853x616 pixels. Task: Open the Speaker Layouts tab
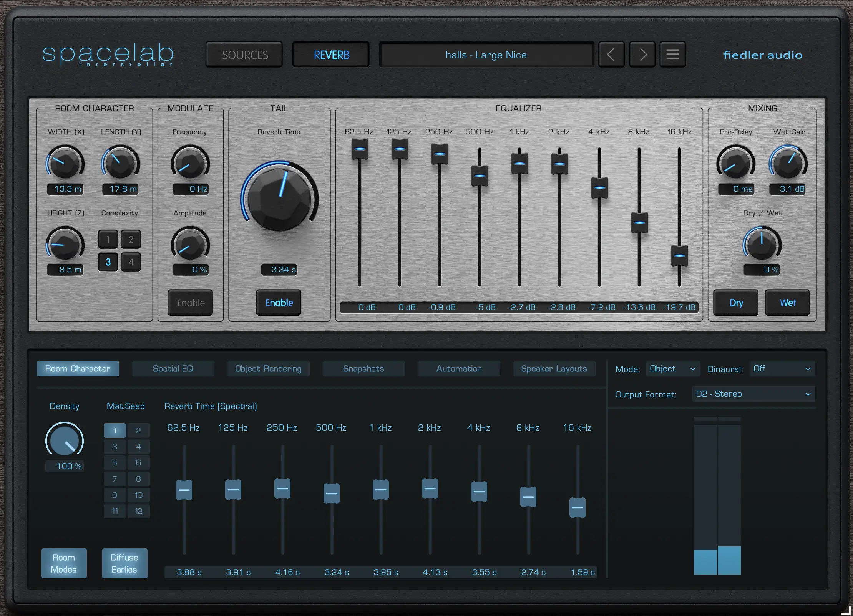pos(554,369)
